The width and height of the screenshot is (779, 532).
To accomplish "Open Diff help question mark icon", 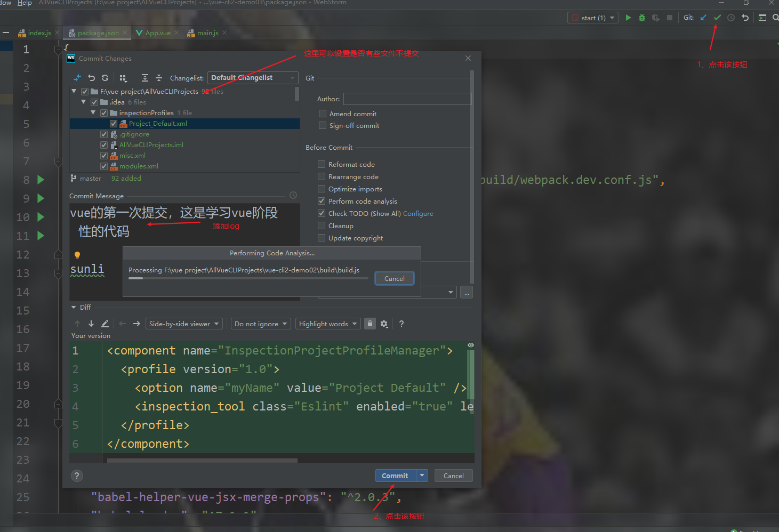I will click(x=401, y=324).
